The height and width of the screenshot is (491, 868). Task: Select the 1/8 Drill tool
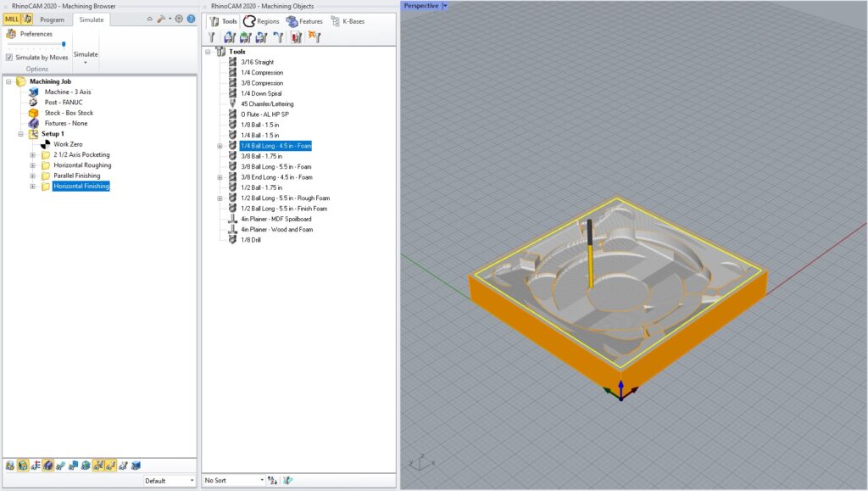click(250, 240)
